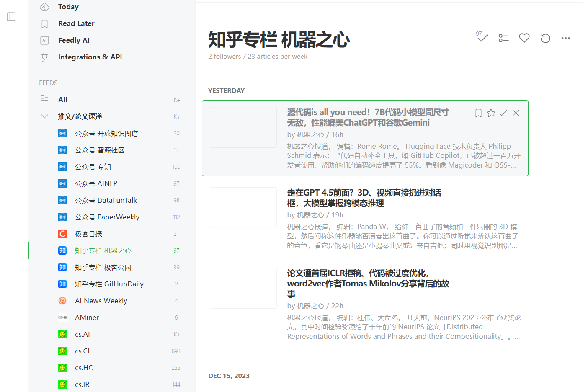Click thumbnail of 论文遭首届ICLR拒稿 article
This screenshot has width=583, height=392.
coord(243,288)
